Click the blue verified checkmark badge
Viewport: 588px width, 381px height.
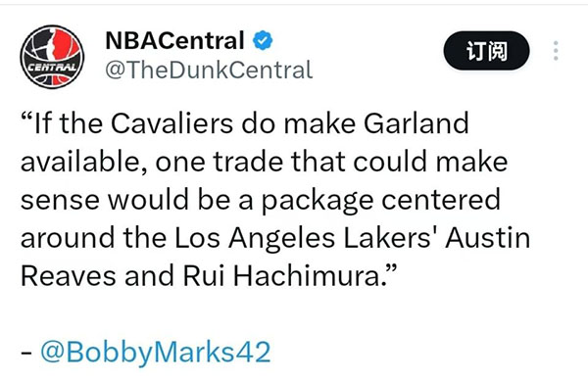(263, 40)
